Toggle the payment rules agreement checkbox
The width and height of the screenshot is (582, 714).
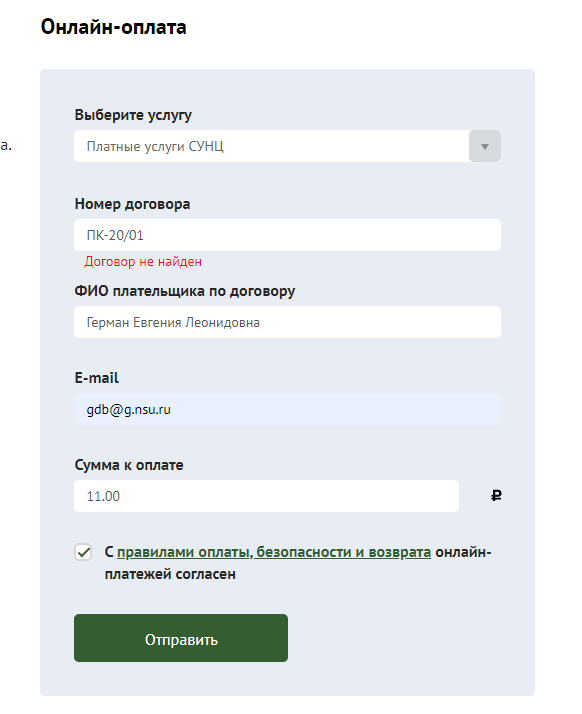coord(83,552)
